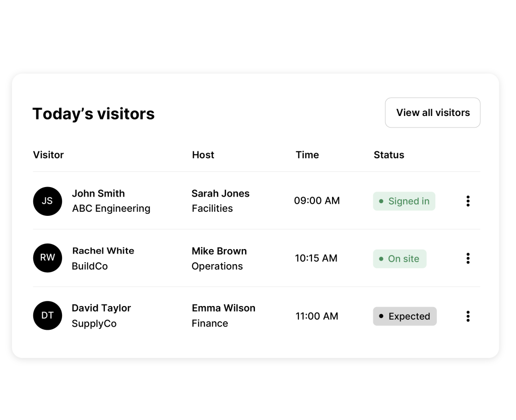Sort by the Status column header

click(389, 155)
